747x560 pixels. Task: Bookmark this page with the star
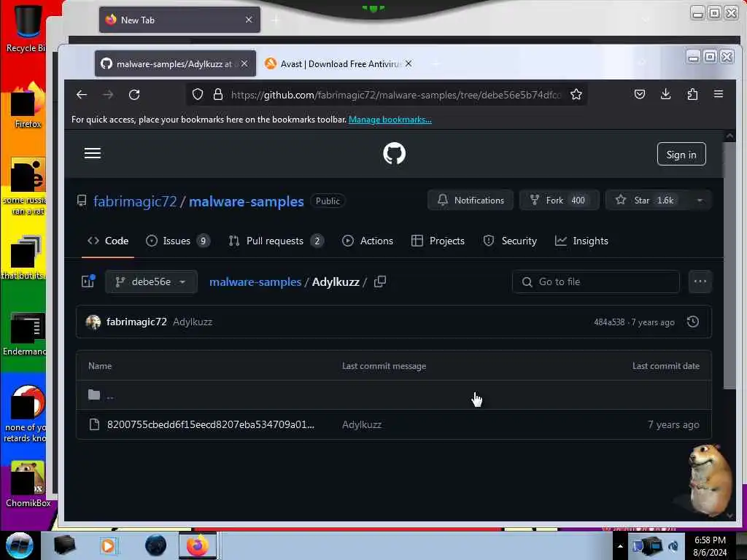(576, 95)
